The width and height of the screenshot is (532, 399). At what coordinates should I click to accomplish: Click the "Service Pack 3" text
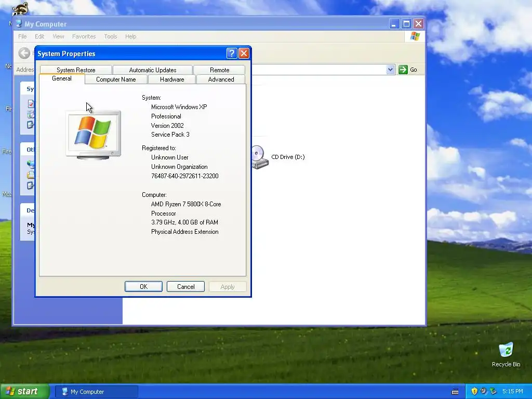170,135
